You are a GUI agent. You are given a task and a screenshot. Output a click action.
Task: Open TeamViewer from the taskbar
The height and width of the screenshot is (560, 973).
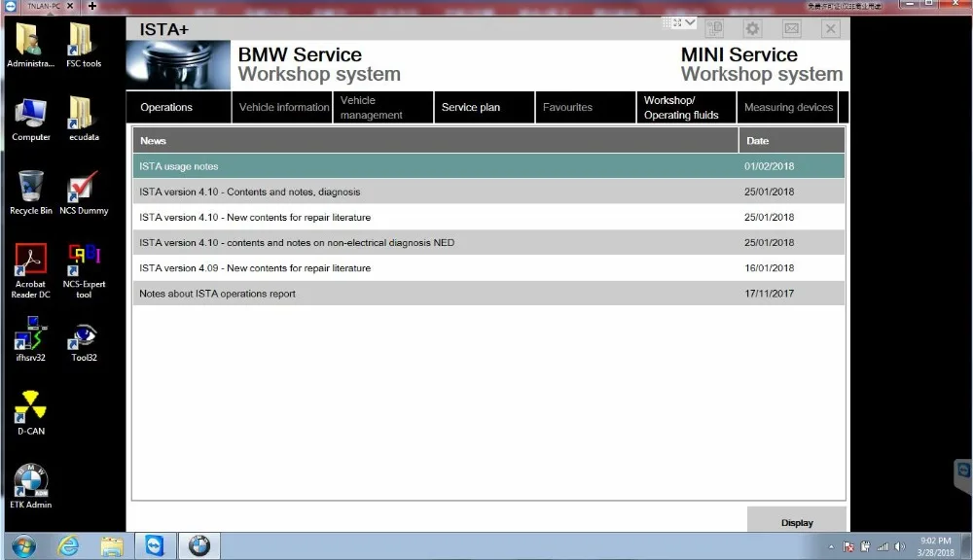point(155,546)
